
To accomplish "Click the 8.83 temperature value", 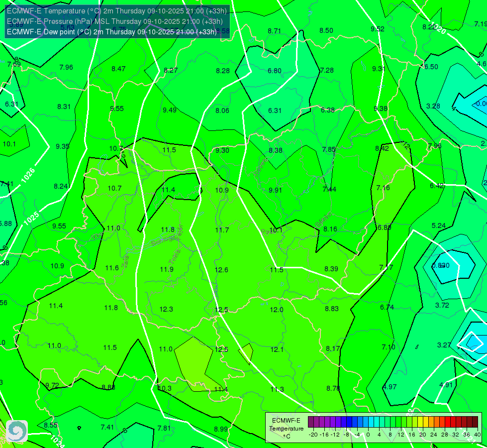I will pos(332,309).
